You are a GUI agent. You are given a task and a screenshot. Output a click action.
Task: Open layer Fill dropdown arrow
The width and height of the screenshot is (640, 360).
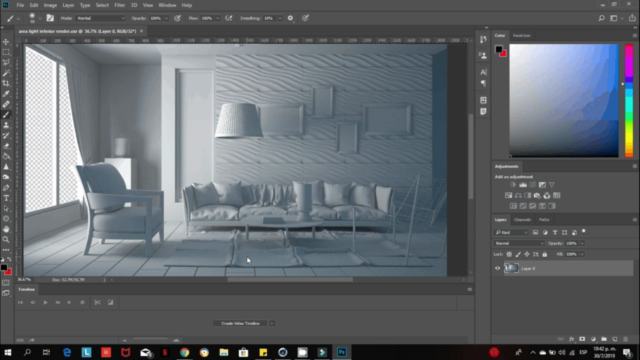tap(582, 254)
